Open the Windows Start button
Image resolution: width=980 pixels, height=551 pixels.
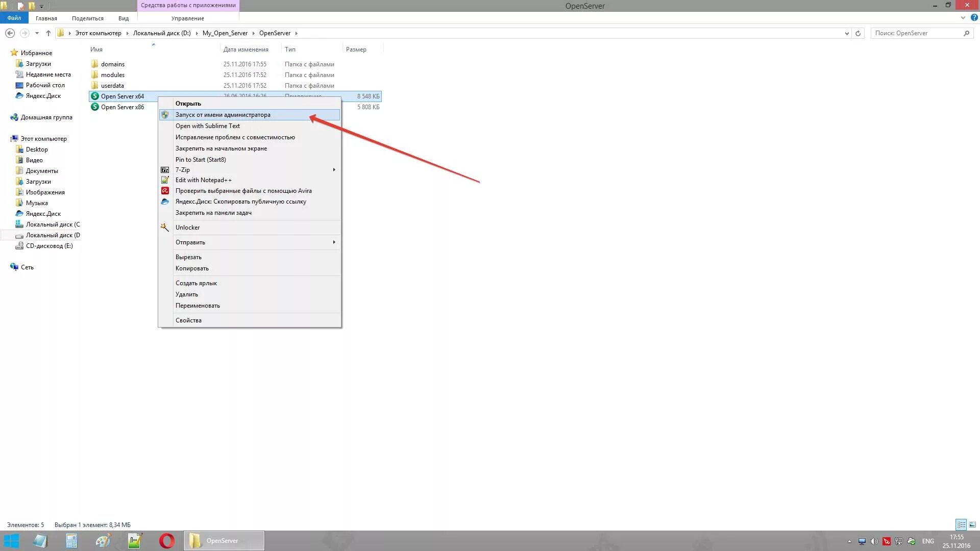pos(11,541)
